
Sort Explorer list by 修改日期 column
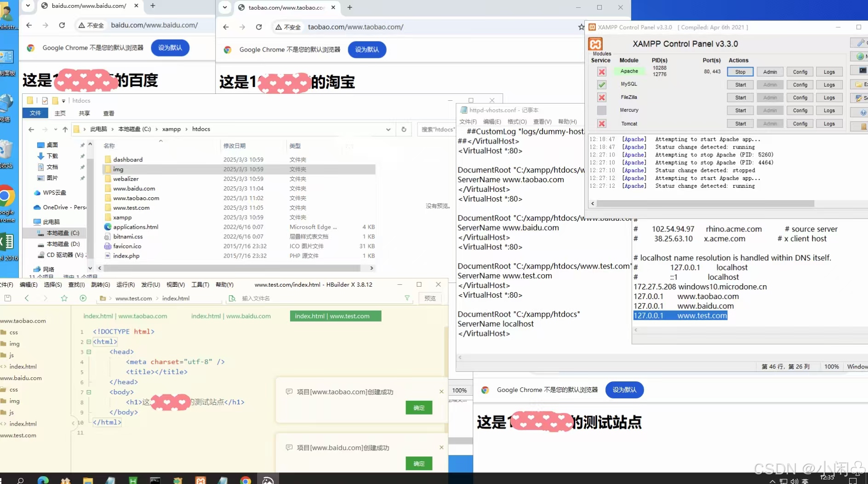click(234, 146)
